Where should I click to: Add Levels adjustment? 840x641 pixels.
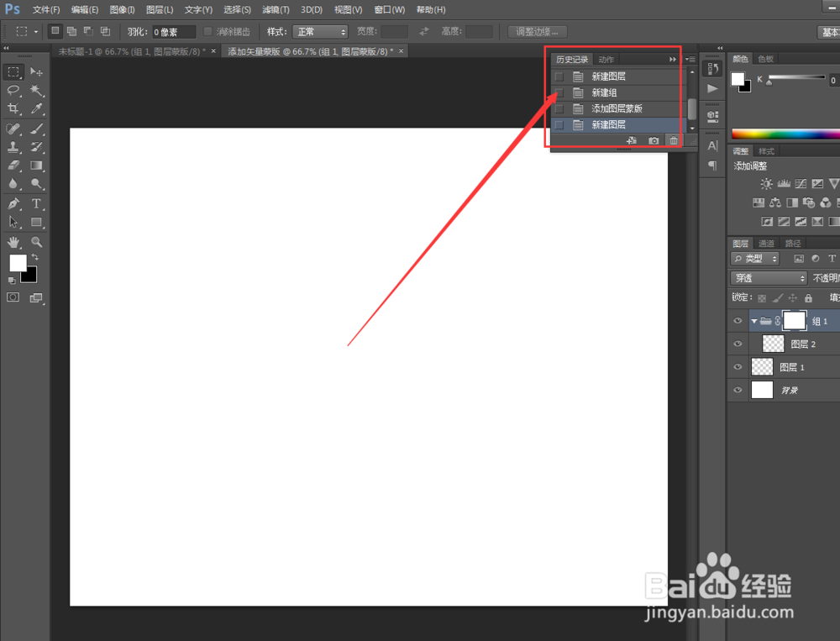click(784, 184)
